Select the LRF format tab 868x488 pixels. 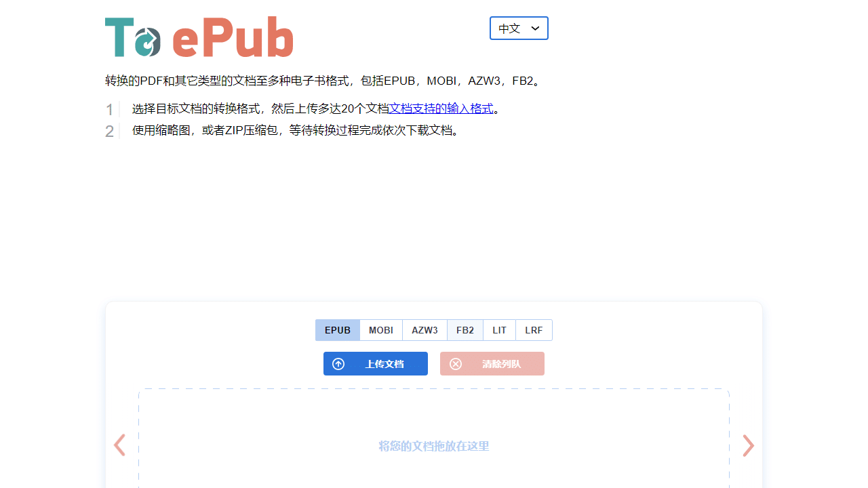point(534,330)
